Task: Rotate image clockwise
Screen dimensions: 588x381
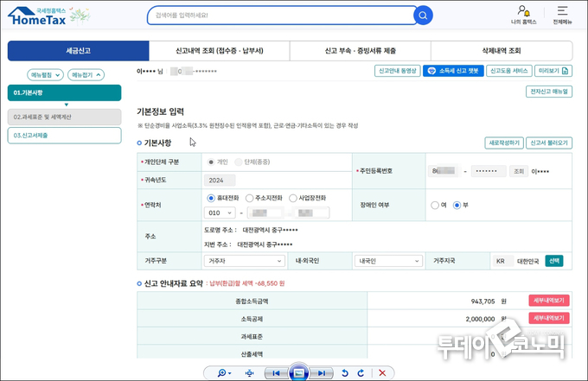Action: [x=360, y=372]
